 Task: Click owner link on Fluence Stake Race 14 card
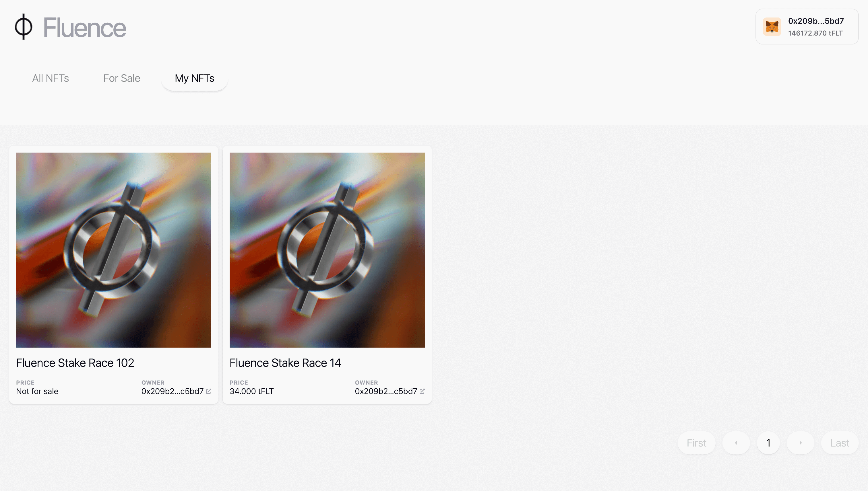386,391
